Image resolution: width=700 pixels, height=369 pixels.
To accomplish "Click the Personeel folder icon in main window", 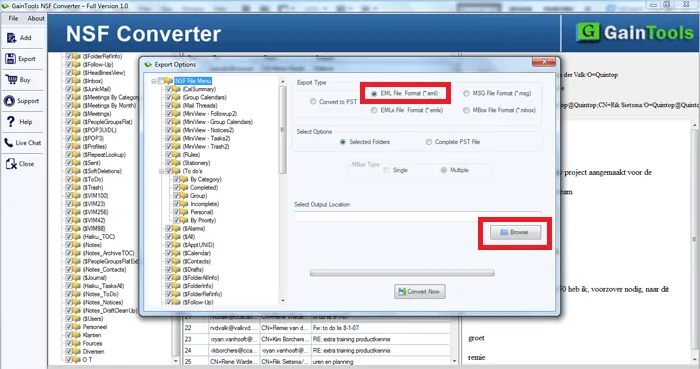I will click(x=77, y=327).
